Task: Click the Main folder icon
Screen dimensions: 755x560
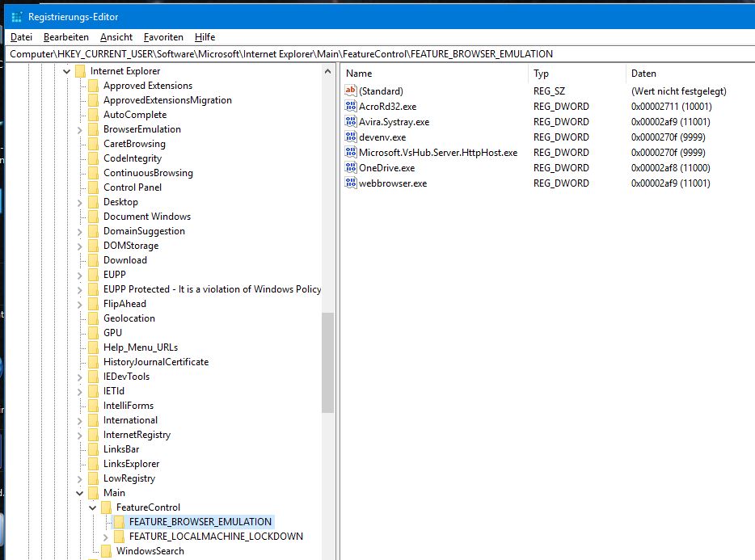Action: click(94, 493)
